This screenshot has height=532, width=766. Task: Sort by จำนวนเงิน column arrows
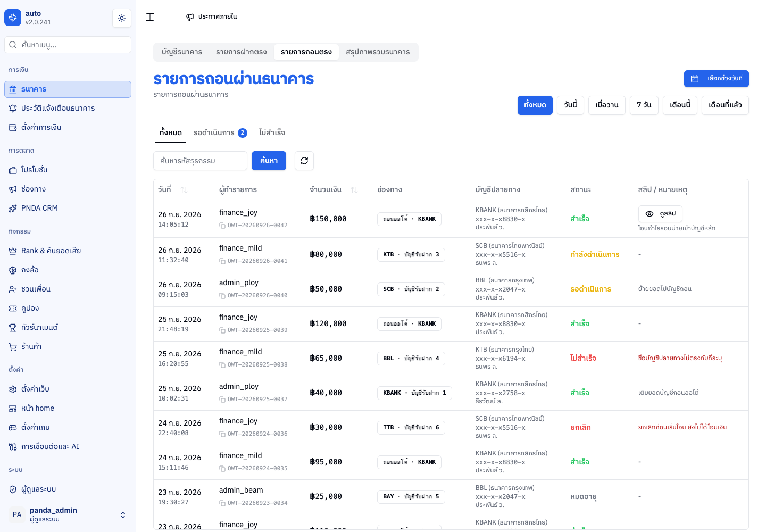[354, 190]
